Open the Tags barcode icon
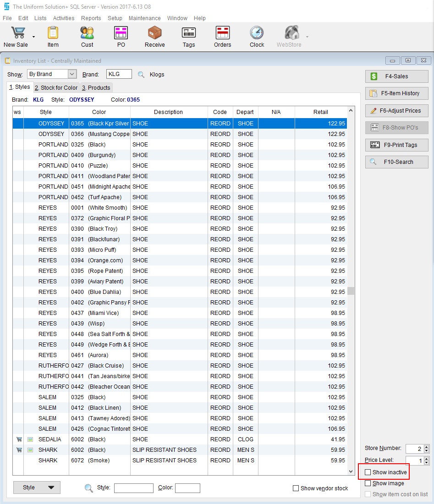 [x=189, y=33]
